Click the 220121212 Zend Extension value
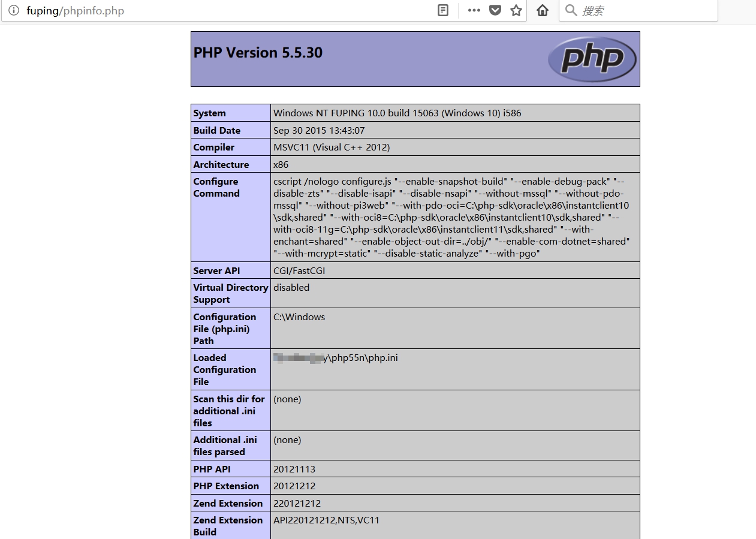The image size is (756, 539). [297, 503]
